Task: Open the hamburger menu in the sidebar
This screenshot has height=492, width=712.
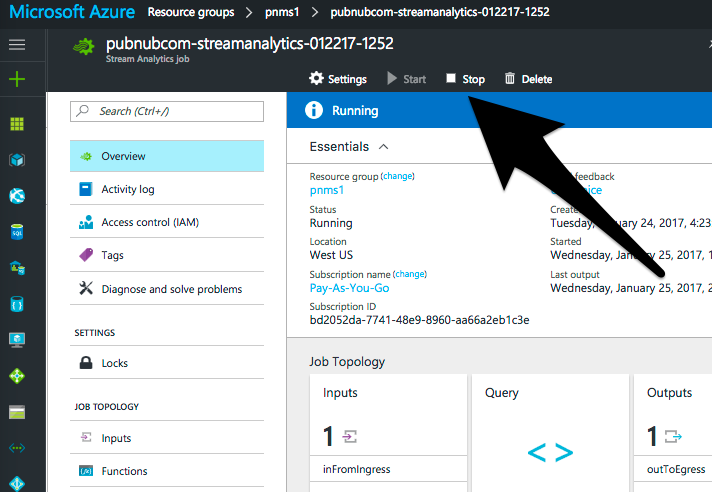Action: click(17, 44)
